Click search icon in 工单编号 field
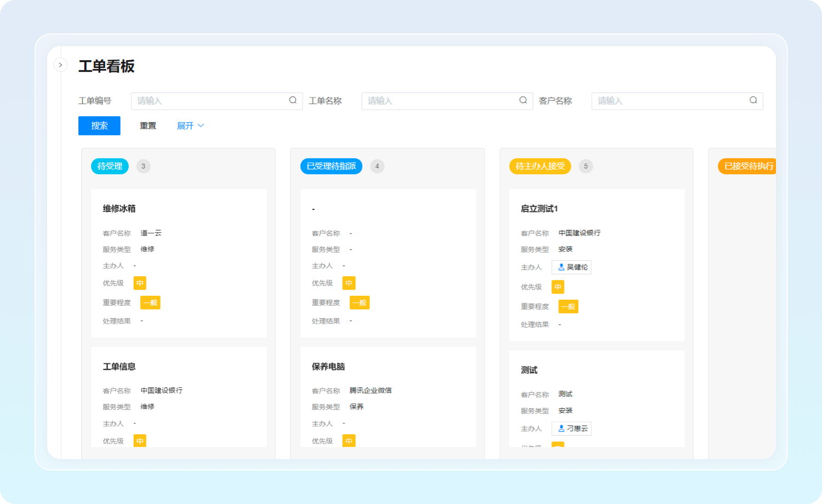 tap(293, 100)
